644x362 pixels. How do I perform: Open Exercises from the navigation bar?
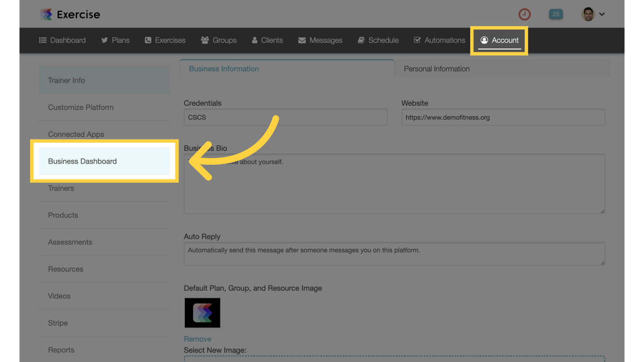point(165,40)
